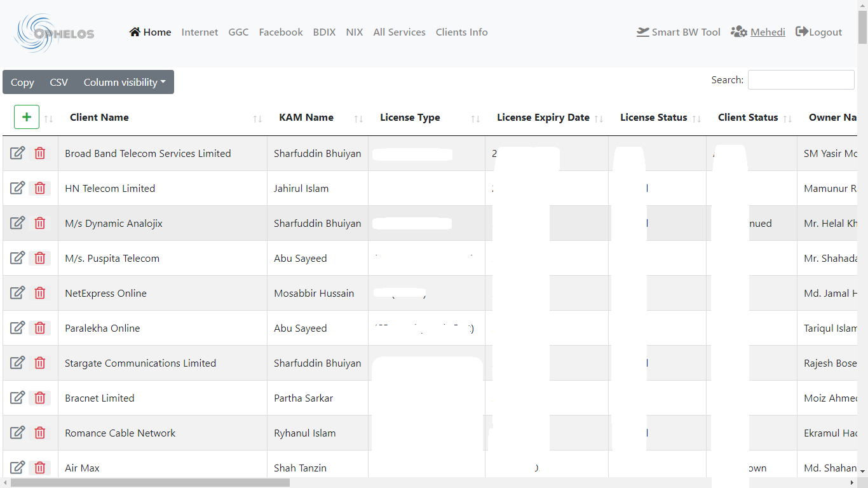The width and height of the screenshot is (868, 488).
Task: Edit the Paralekha Online entry
Action: (x=17, y=328)
